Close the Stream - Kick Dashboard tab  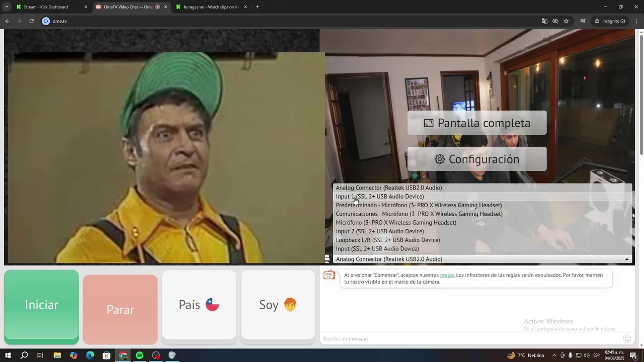pos(86,7)
